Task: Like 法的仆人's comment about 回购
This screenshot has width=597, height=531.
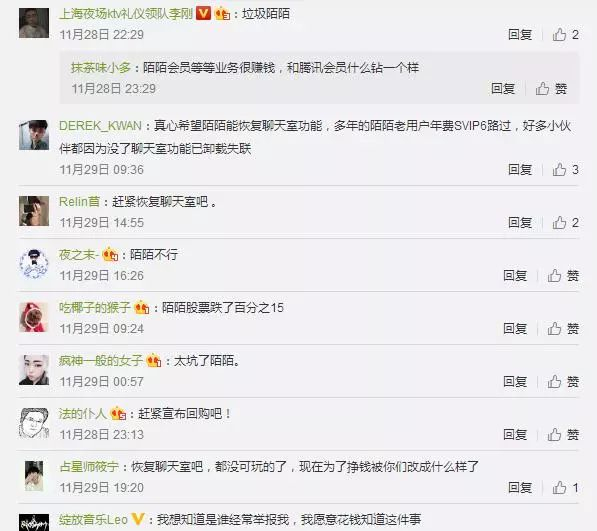Action: coord(554,434)
